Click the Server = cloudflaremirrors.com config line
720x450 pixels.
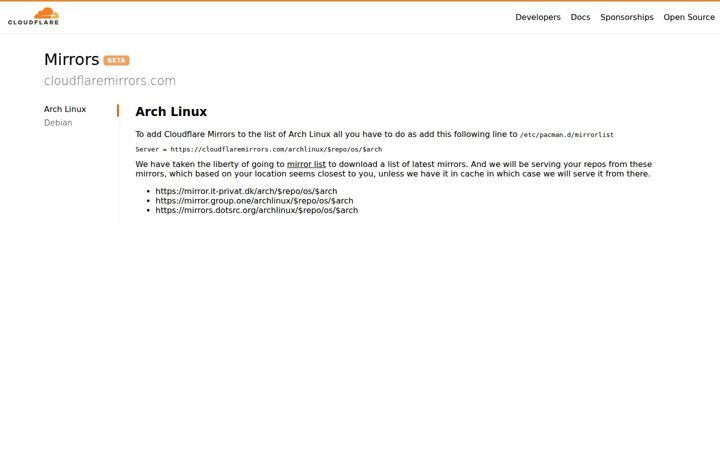tap(259, 149)
